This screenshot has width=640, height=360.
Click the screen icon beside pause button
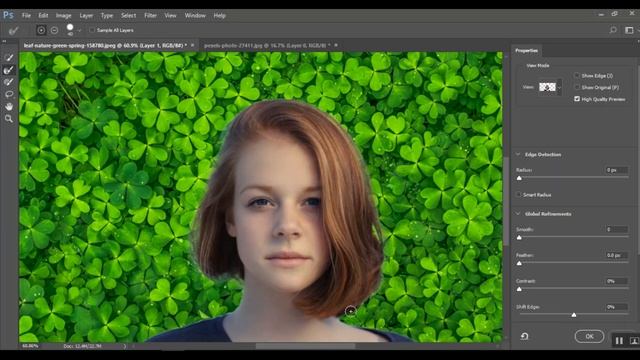[x=634, y=340]
